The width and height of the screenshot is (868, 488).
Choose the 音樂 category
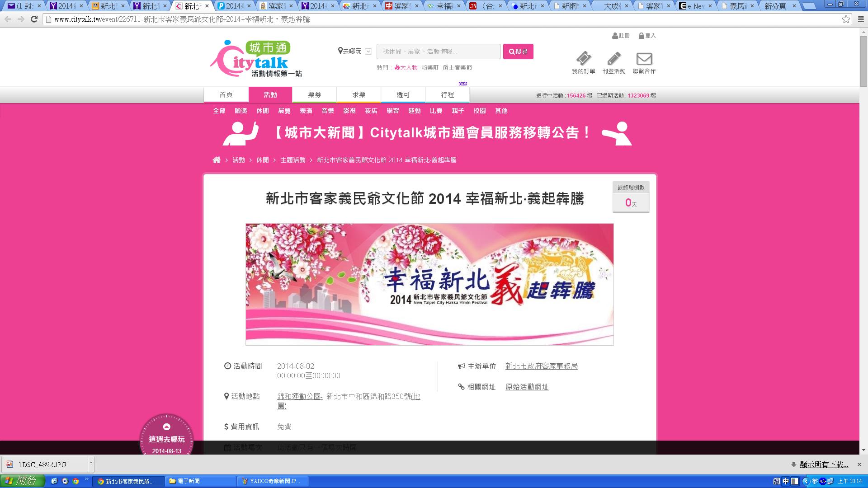point(328,111)
